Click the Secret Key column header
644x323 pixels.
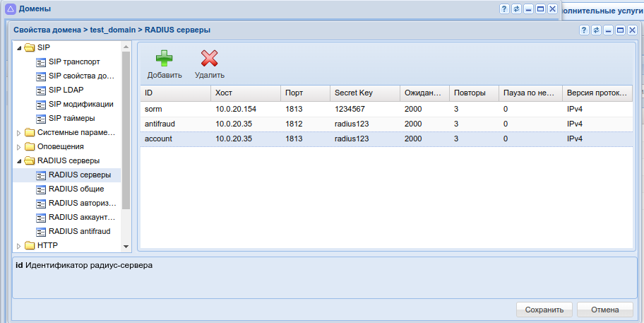pyautogui.click(x=364, y=93)
